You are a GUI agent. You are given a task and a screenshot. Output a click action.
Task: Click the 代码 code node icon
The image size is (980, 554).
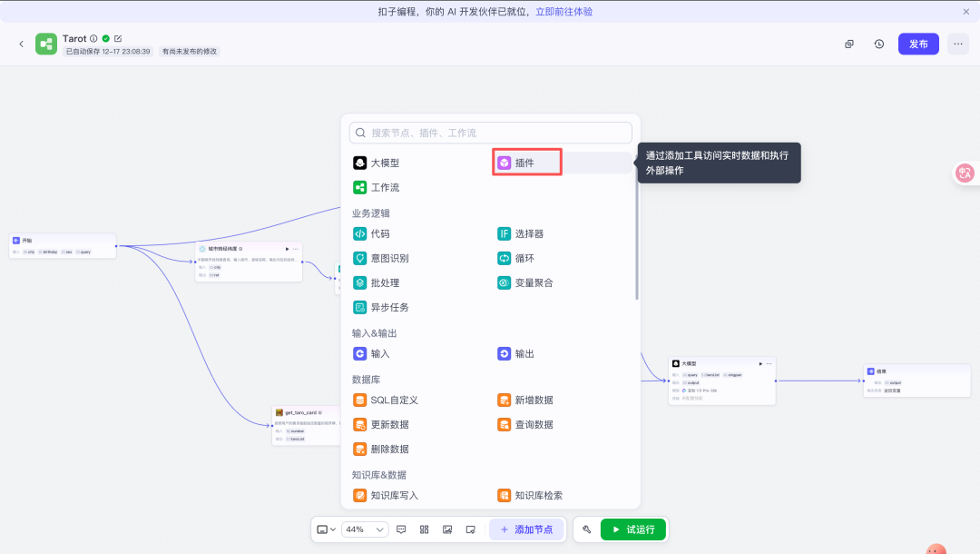tap(360, 233)
